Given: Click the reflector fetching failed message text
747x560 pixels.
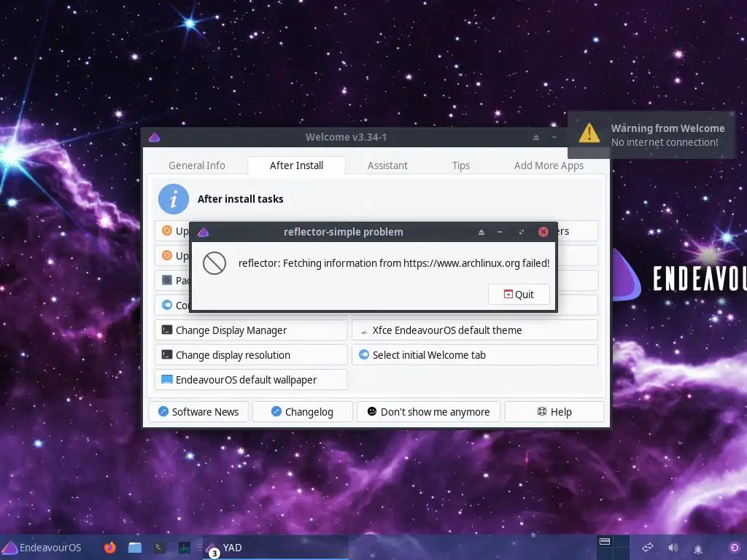Looking at the screenshot, I should (x=393, y=262).
